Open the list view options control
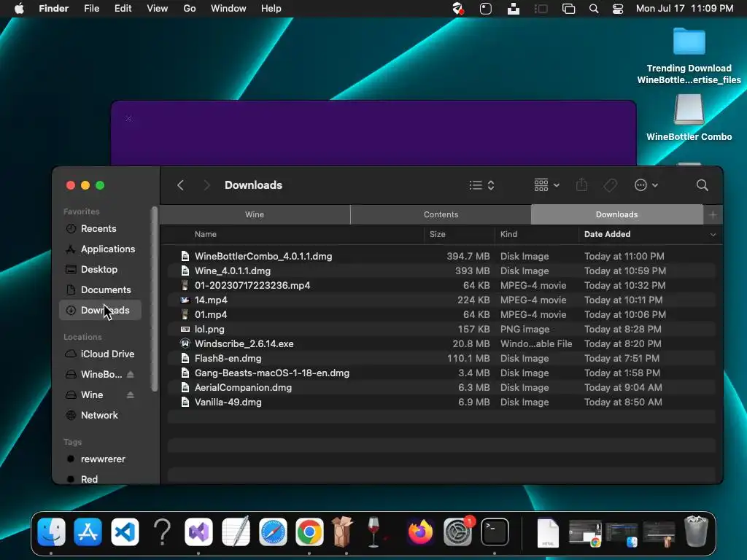This screenshot has height=560, width=747. [x=481, y=185]
